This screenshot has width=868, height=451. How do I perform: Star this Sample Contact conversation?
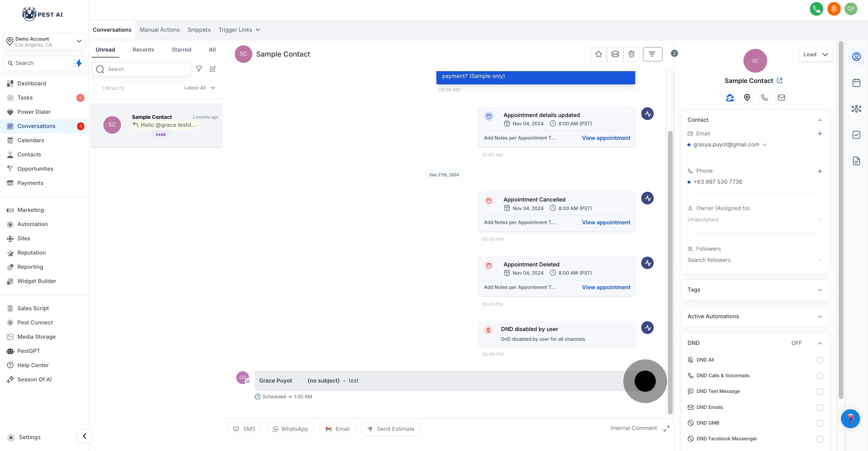(x=599, y=54)
